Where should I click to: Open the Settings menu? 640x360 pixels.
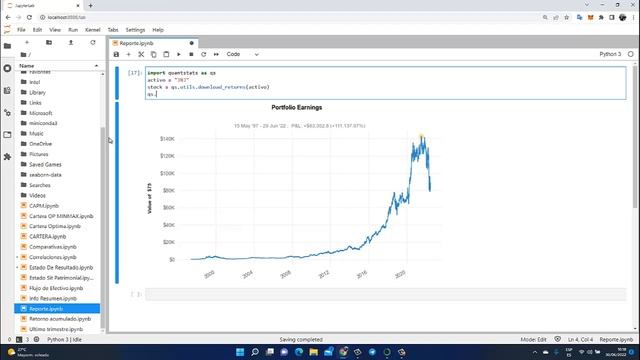(135, 30)
